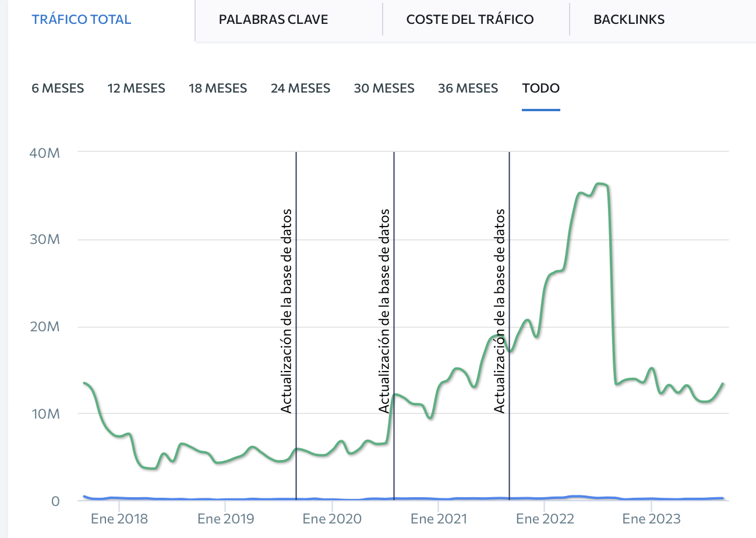This screenshot has height=538, width=756.
Task: Select the 18 Meses period
Action: click(x=218, y=89)
